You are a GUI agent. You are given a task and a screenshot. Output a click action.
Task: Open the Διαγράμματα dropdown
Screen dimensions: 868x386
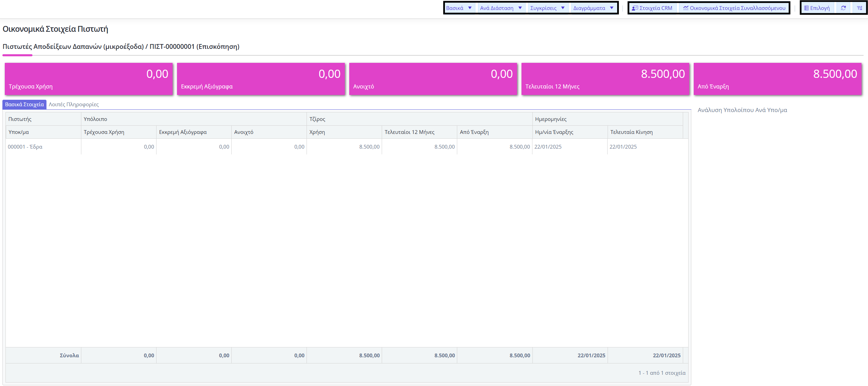tap(594, 8)
